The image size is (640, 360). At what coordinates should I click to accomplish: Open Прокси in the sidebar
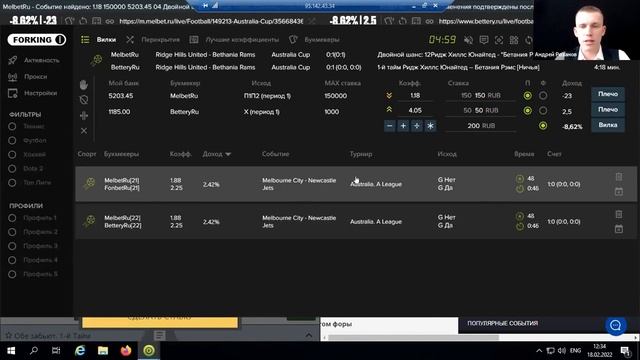click(36, 76)
